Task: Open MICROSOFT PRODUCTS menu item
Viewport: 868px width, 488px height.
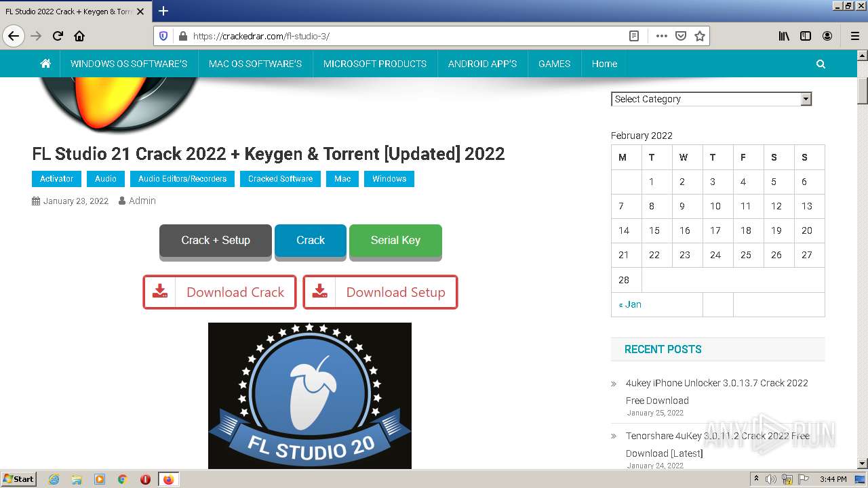Action: coord(375,64)
